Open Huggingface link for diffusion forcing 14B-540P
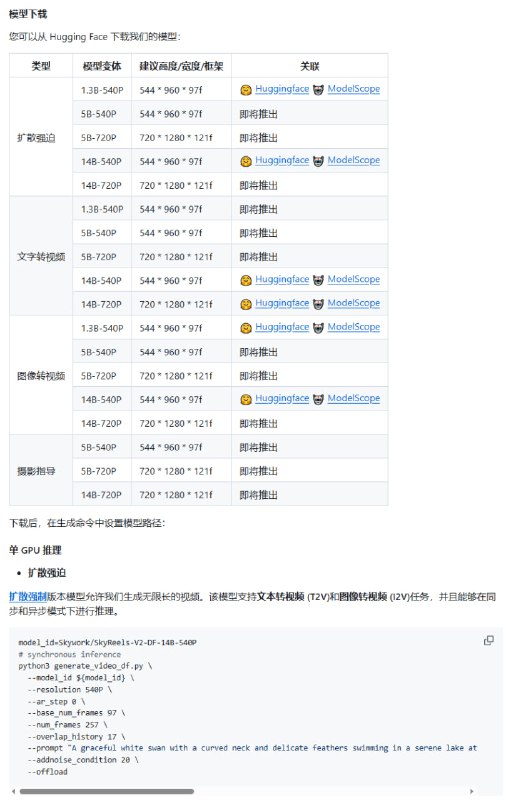The image size is (521, 800). click(282, 160)
